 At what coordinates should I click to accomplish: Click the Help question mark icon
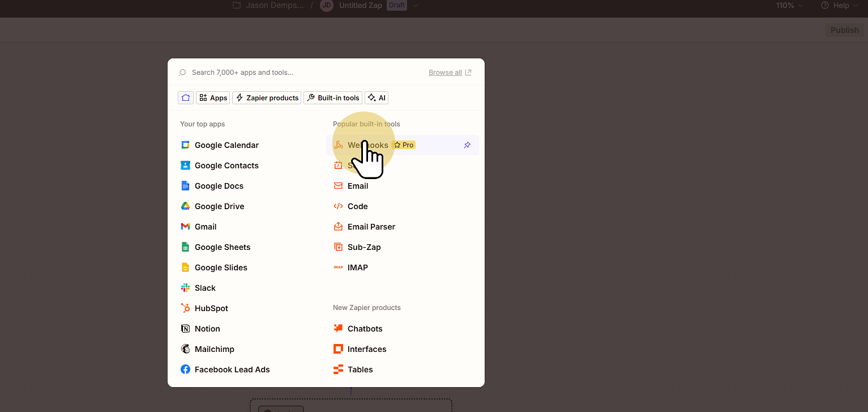824,5
